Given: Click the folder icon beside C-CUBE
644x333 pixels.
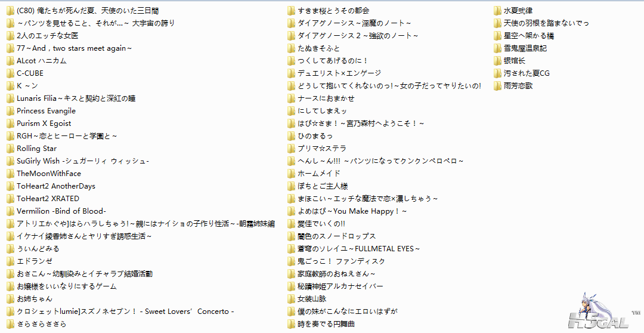Looking at the screenshot, I should [x=10, y=73].
